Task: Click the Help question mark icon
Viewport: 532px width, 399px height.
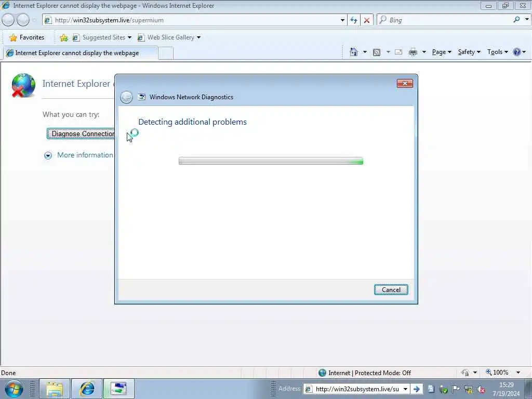Action: [x=517, y=52]
